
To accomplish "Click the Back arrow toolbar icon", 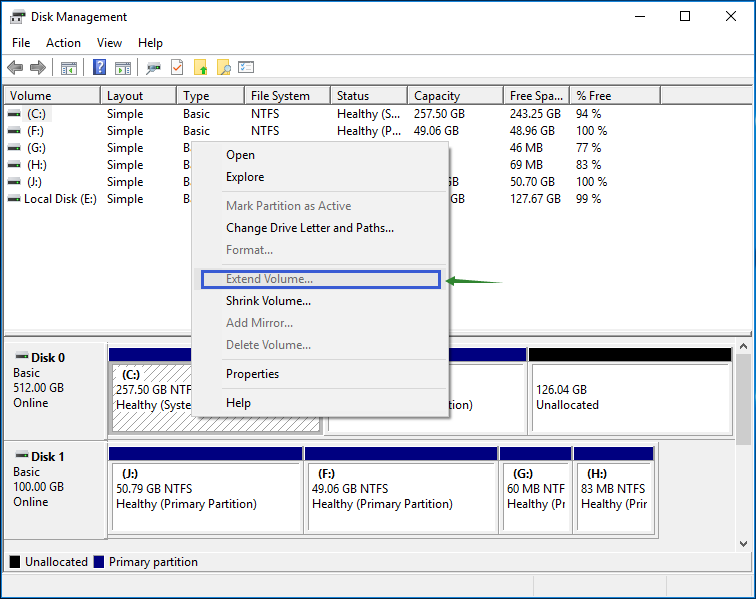I will tap(15, 68).
